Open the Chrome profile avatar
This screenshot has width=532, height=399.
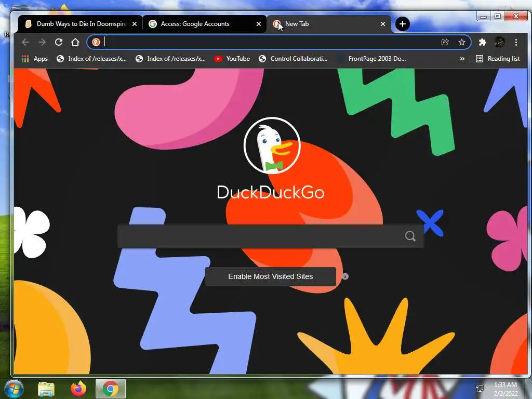(499, 42)
